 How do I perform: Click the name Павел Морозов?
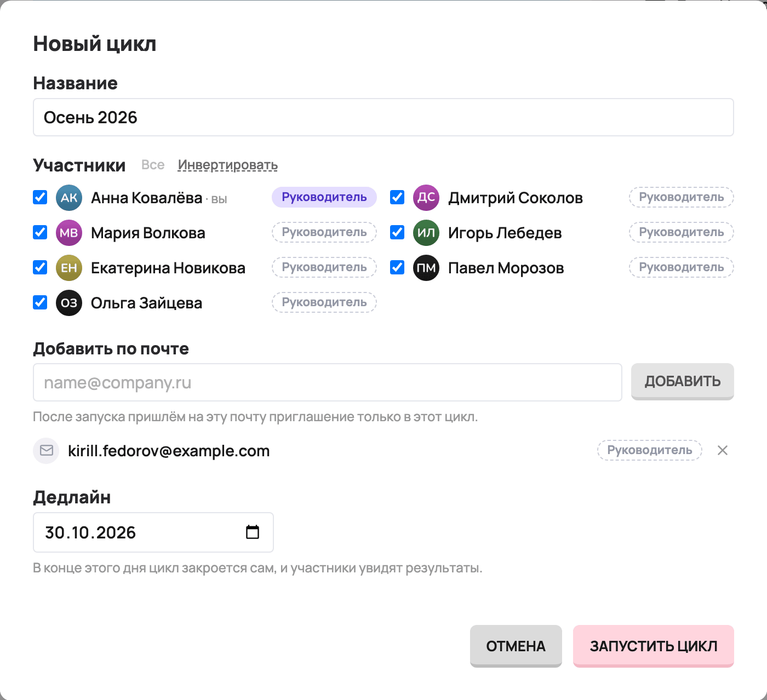point(506,268)
